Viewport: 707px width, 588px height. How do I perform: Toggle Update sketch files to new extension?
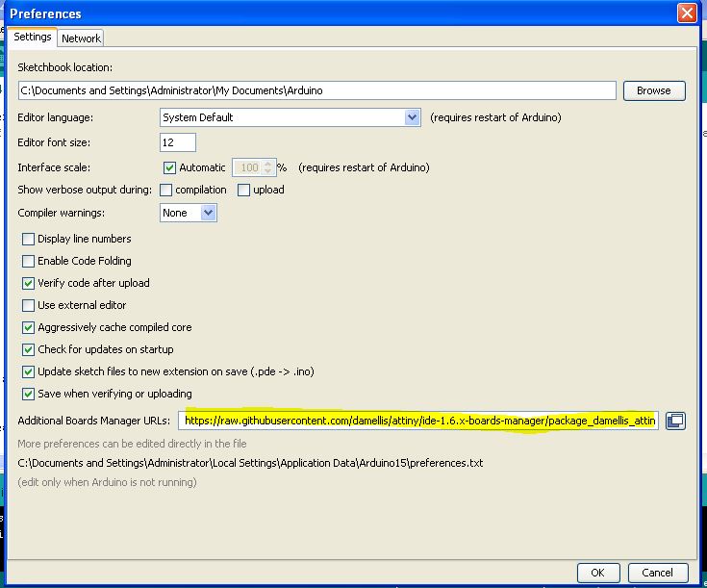(28, 371)
